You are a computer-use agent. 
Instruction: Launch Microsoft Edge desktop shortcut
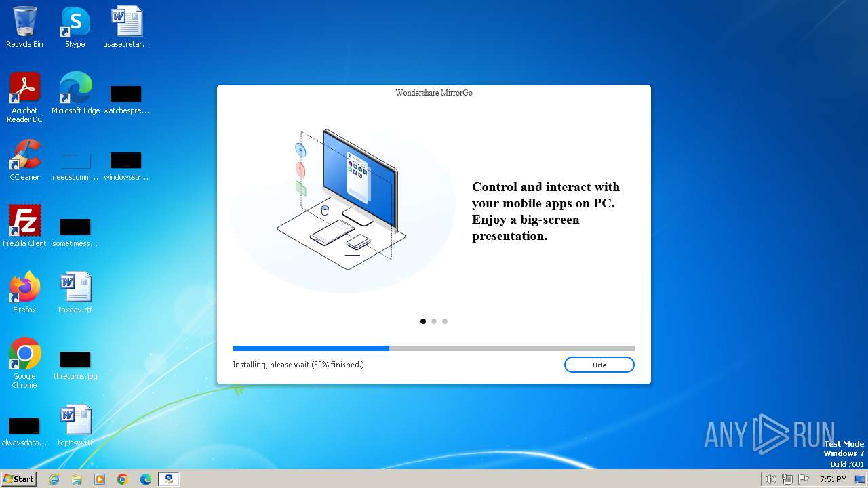pos(75,94)
